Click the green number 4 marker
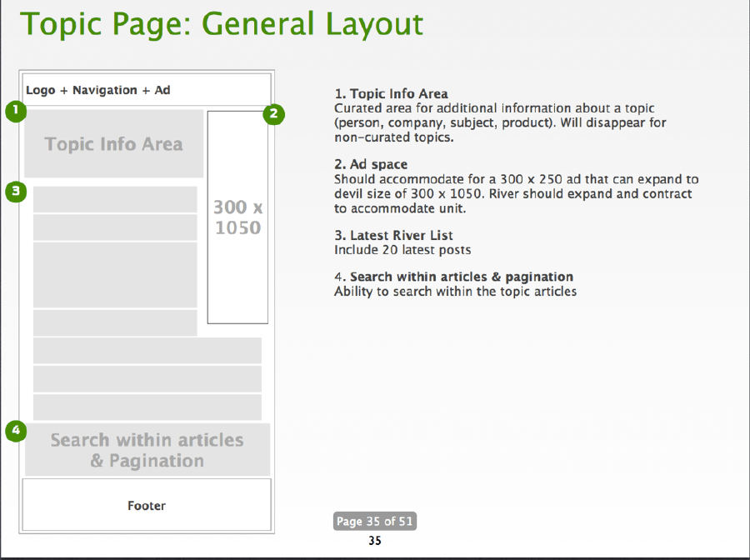This screenshot has width=750, height=560. pyautogui.click(x=15, y=431)
